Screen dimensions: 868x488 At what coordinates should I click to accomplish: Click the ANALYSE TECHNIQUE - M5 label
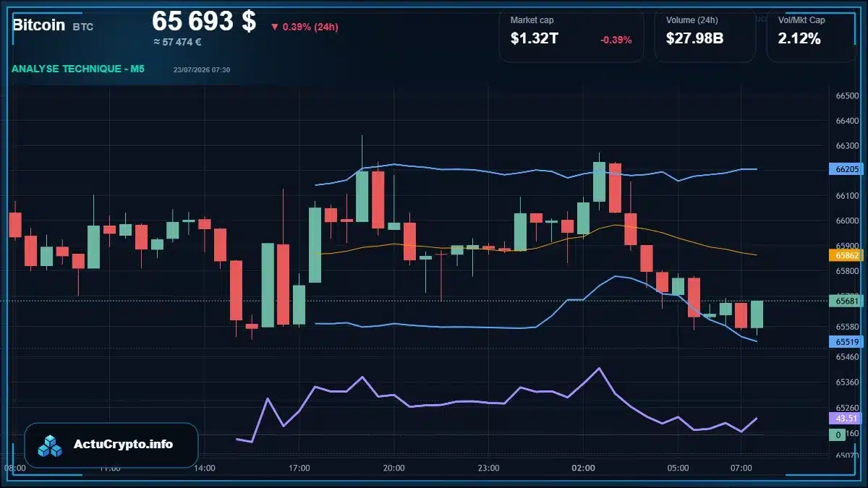(x=77, y=69)
